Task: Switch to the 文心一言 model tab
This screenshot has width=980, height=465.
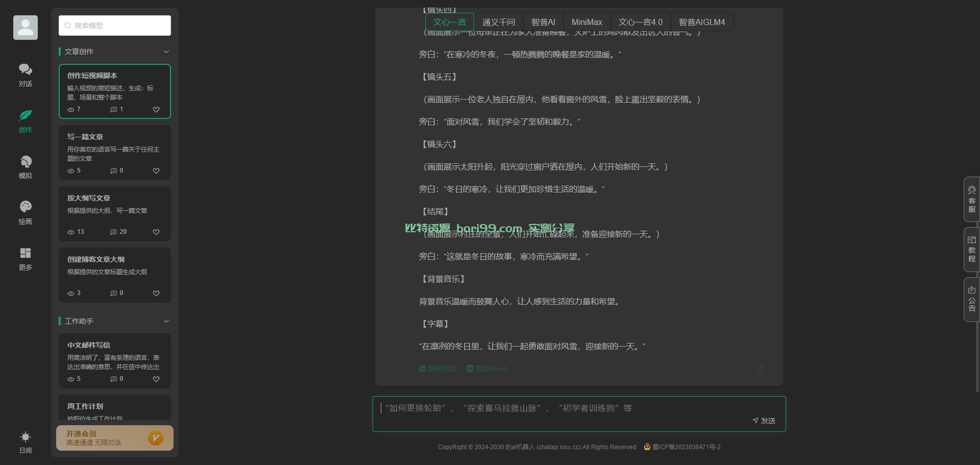Action: tap(450, 22)
